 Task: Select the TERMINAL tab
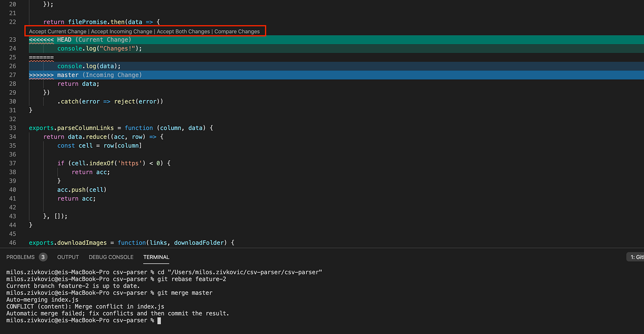tap(156, 257)
